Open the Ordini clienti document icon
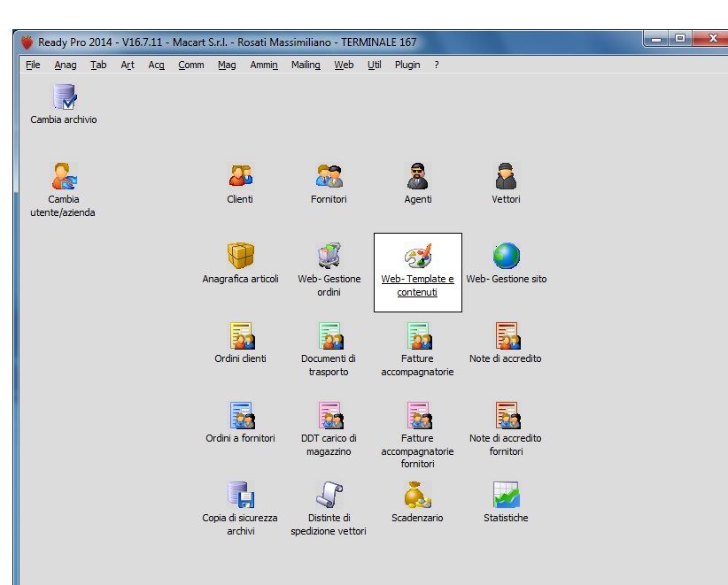728x585 pixels. point(242,335)
